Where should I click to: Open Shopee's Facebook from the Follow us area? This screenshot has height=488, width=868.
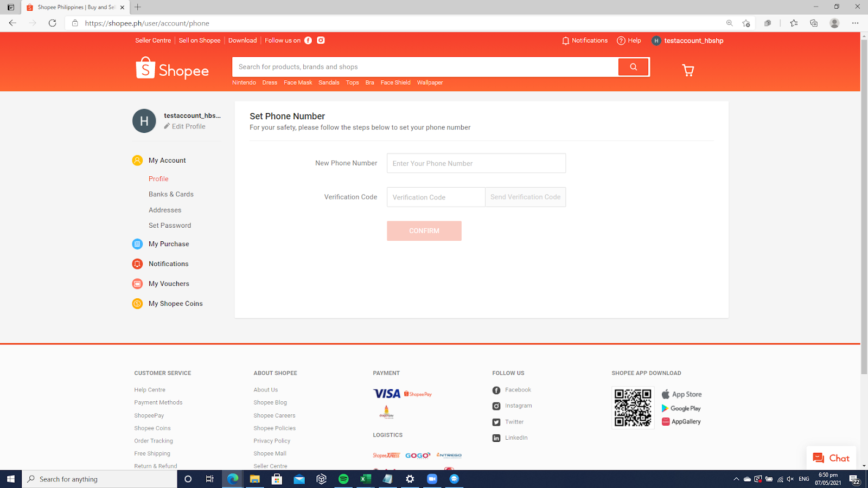[x=308, y=40]
